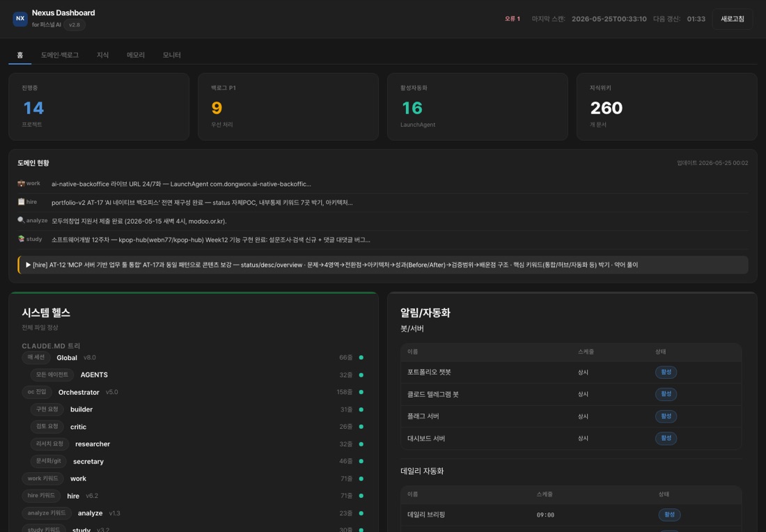Click the analyze magnifier domain icon
The image size is (766, 532).
point(21,220)
